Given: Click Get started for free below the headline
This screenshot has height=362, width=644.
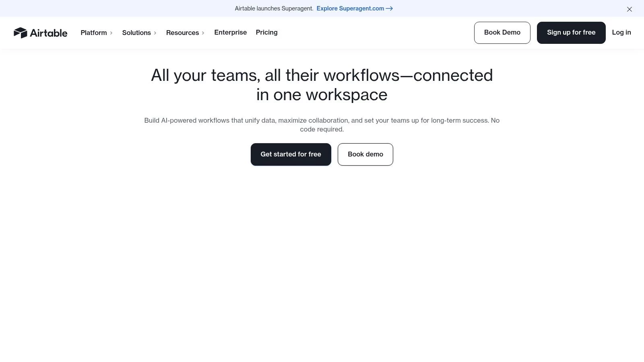Looking at the screenshot, I should coord(291,154).
